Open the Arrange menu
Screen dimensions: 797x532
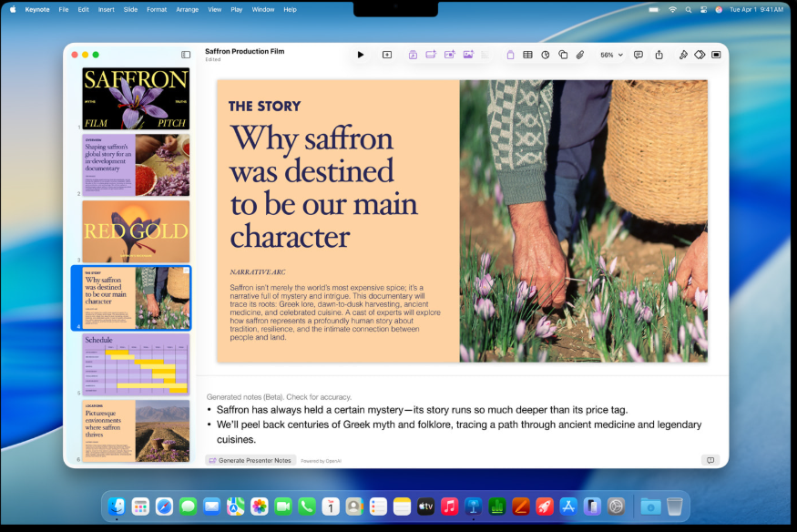[187, 9]
